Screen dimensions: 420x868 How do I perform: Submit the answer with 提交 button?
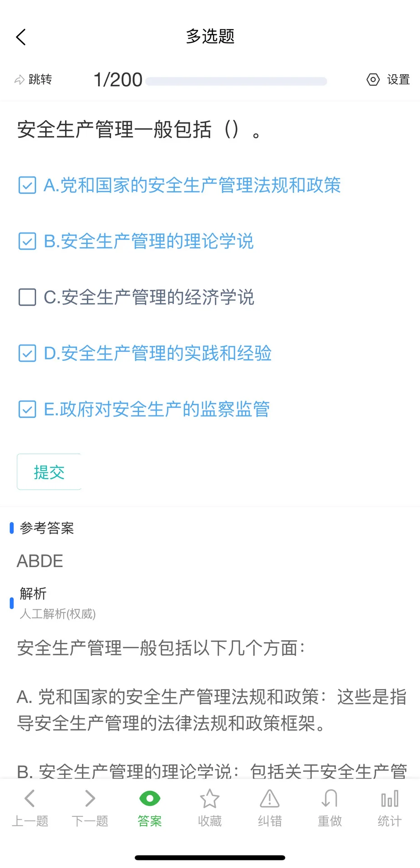[49, 472]
